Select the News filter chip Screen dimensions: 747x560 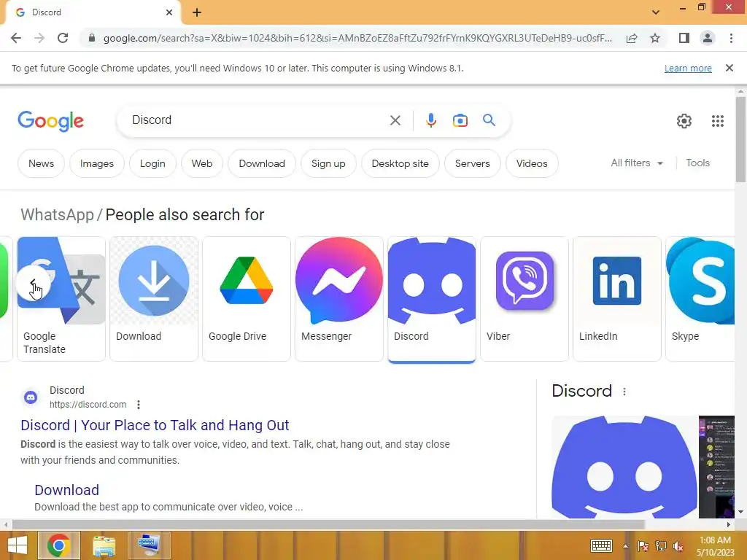pyautogui.click(x=41, y=163)
